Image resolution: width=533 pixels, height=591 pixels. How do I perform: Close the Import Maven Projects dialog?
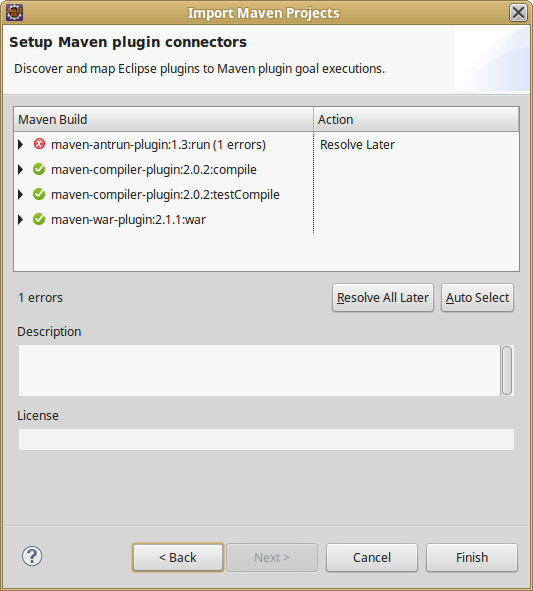tap(518, 13)
